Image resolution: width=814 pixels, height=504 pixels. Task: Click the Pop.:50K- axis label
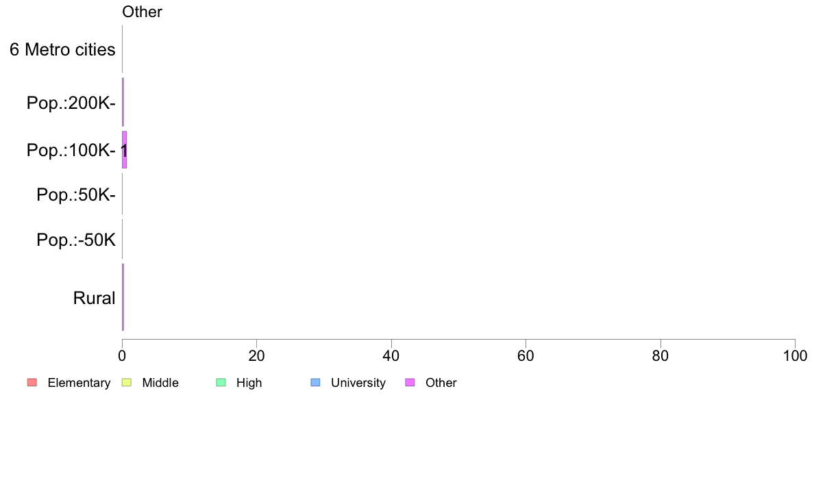(x=76, y=194)
